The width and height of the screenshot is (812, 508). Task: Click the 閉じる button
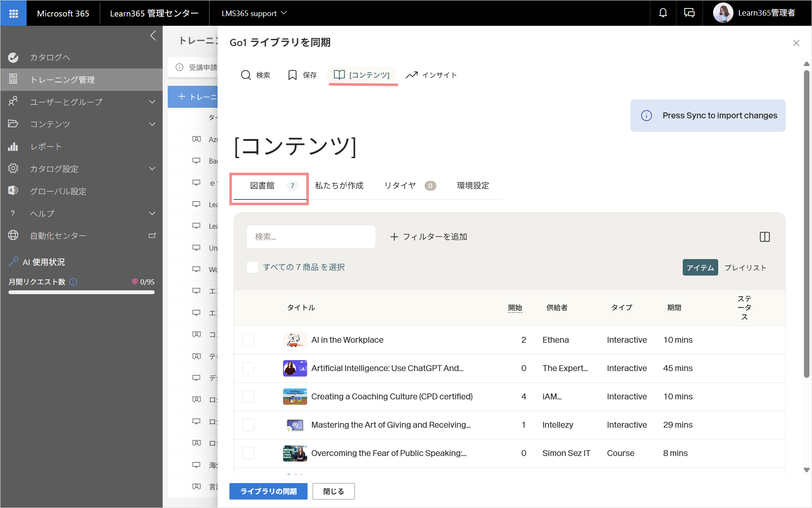click(x=333, y=491)
